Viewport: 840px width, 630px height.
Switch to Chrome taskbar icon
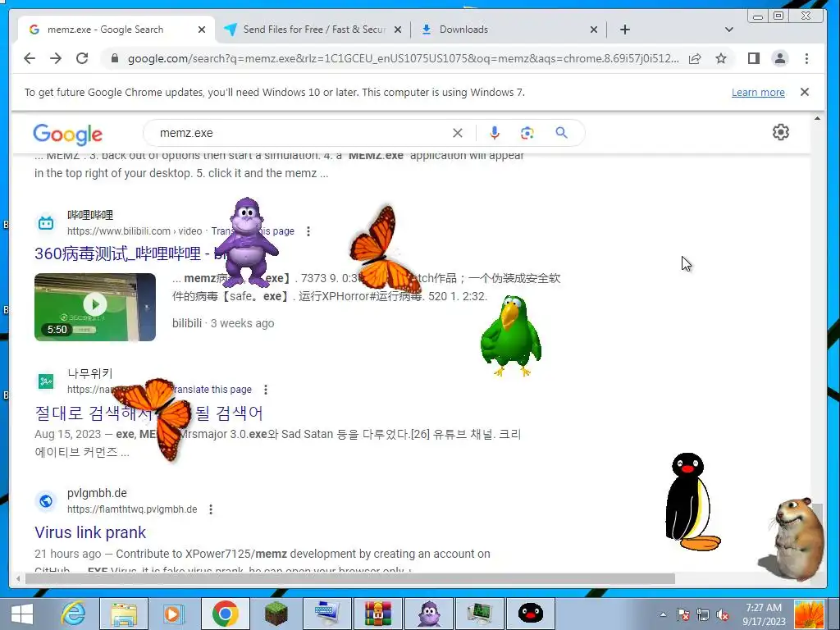[225, 614]
